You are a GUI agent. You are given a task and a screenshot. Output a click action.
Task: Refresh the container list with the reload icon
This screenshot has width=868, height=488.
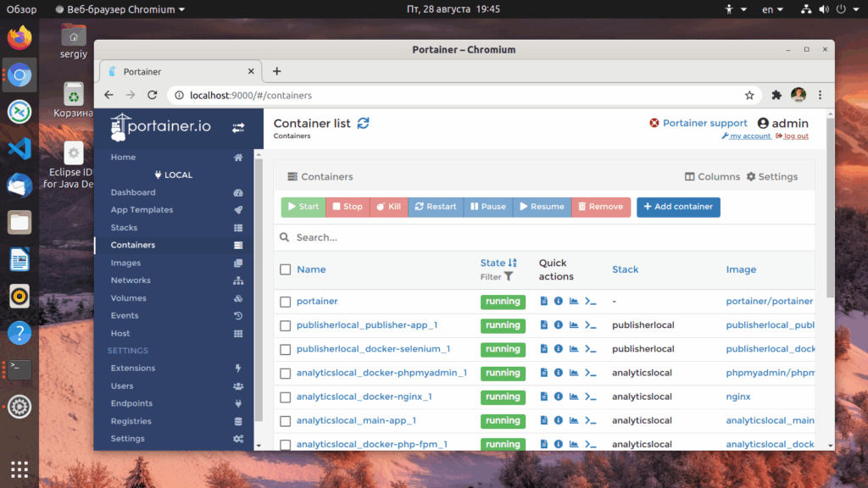tap(363, 124)
